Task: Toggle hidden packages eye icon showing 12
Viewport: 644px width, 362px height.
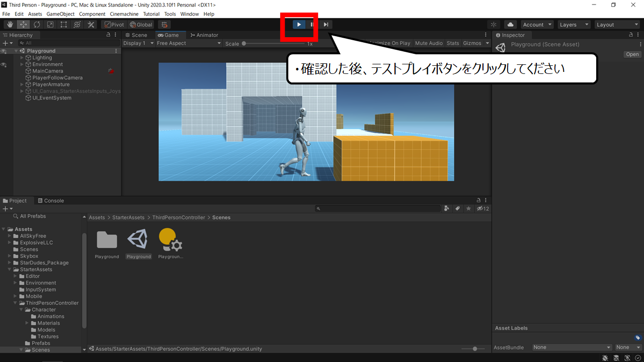Action: click(482, 209)
